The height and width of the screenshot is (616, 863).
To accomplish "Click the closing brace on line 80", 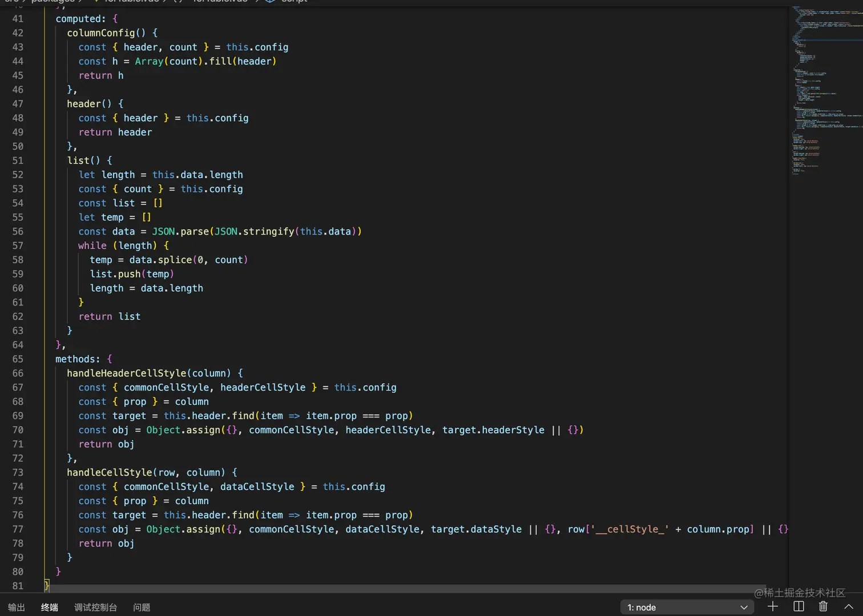I will click(x=58, y=571).
